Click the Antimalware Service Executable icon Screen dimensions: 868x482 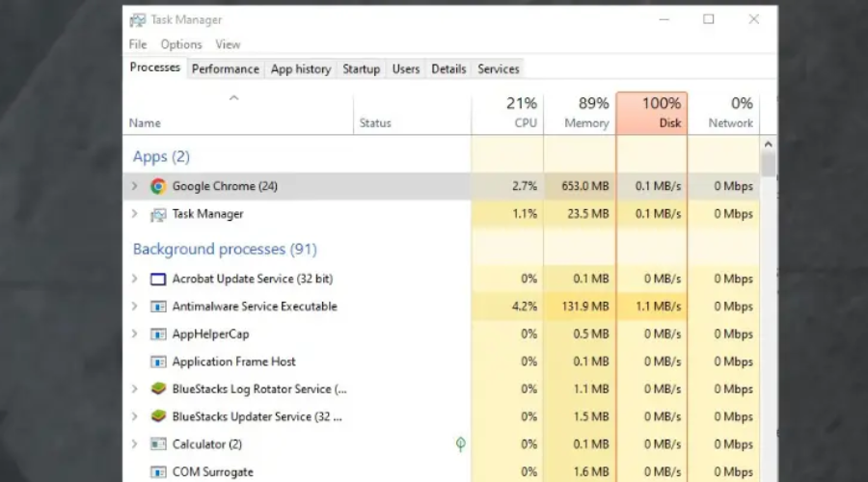(158, 307)
